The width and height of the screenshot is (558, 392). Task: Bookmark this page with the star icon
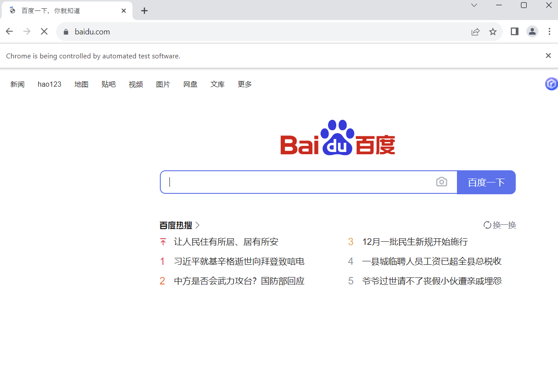click(x=493, y=32)
